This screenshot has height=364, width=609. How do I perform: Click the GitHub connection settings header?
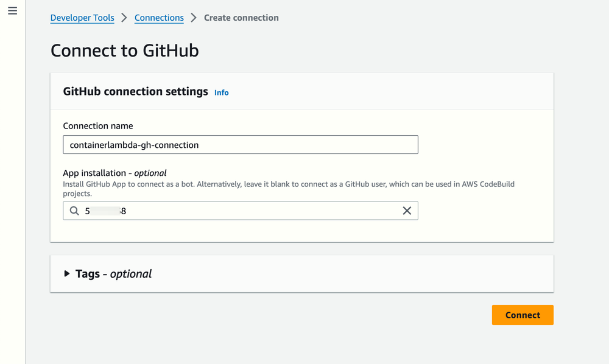coord(135,91)
